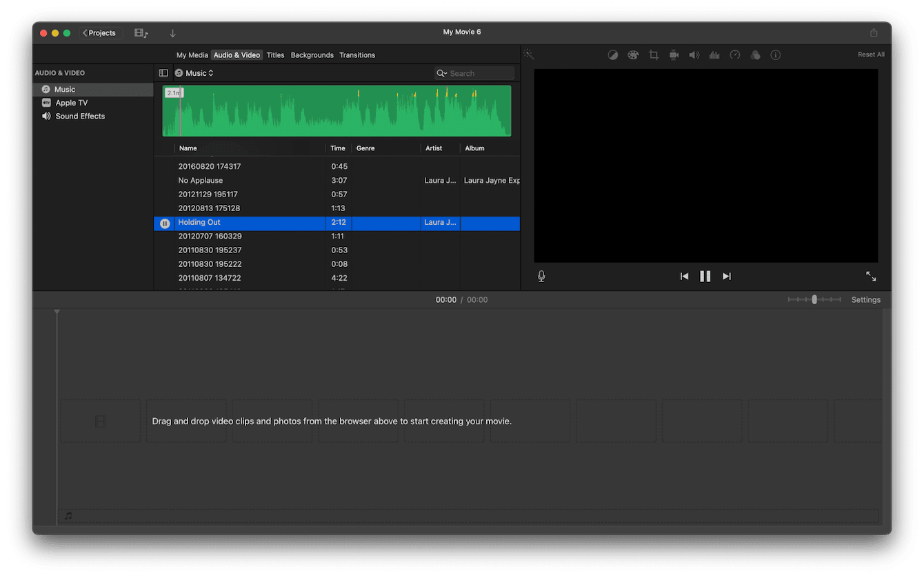Open the color balance tool

pyautogui.click(x=612, y=55)
